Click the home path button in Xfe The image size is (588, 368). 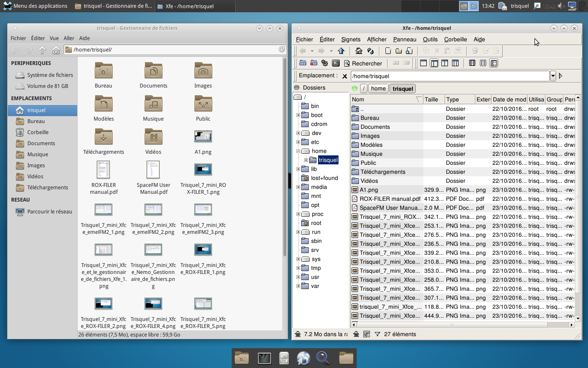(x=378, y=88)
